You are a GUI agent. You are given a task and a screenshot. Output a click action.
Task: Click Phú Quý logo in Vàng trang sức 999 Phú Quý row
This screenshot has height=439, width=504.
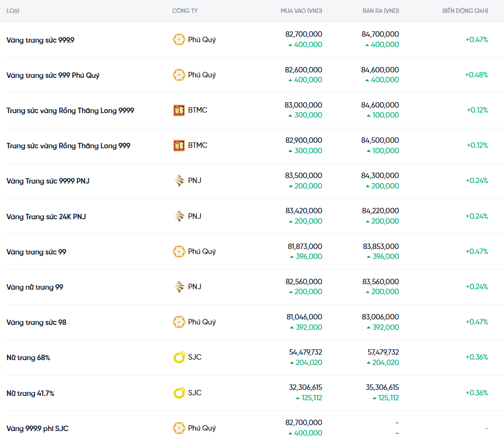[179, 75]
